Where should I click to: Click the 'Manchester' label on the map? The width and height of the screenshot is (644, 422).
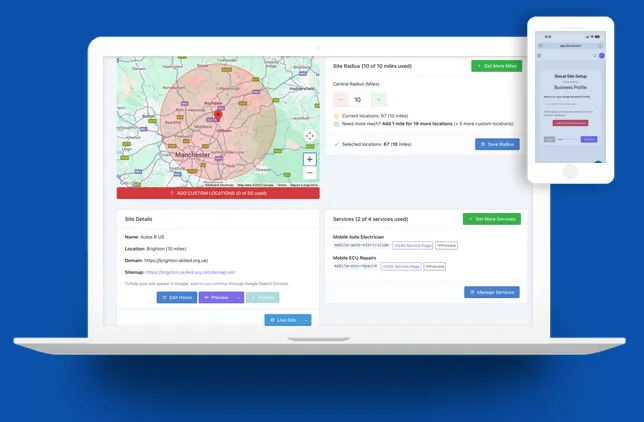pos(192,155)
